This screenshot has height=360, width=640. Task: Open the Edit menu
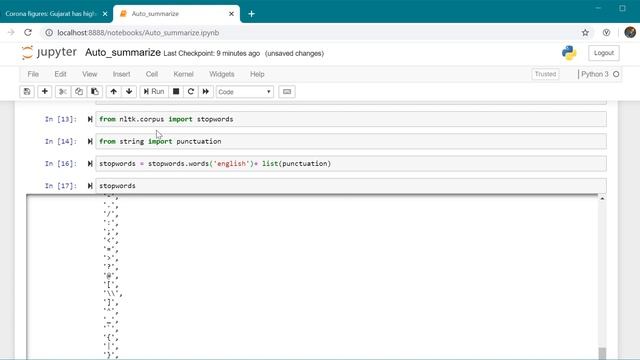tap(60, 74)
